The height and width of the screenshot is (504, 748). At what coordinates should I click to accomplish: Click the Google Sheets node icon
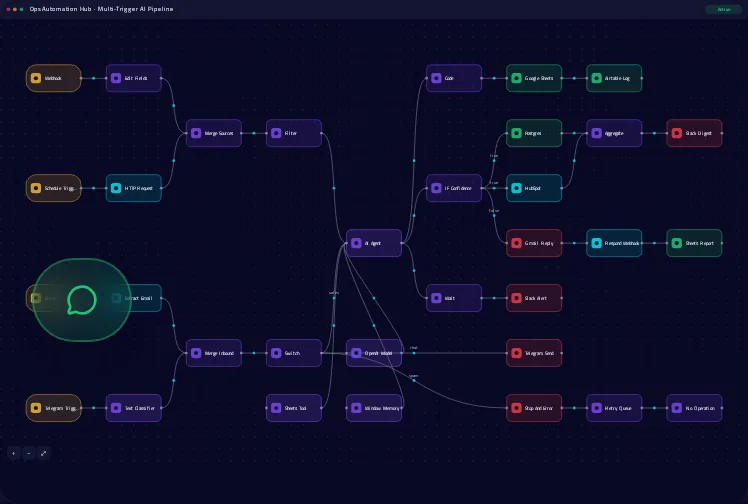[517, 78]
